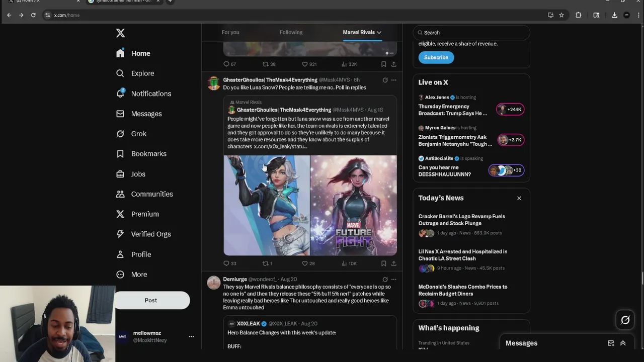Click the X logo in the sidebar
The width and height of the screenshot is (644, 362).
tap(120, 33)
